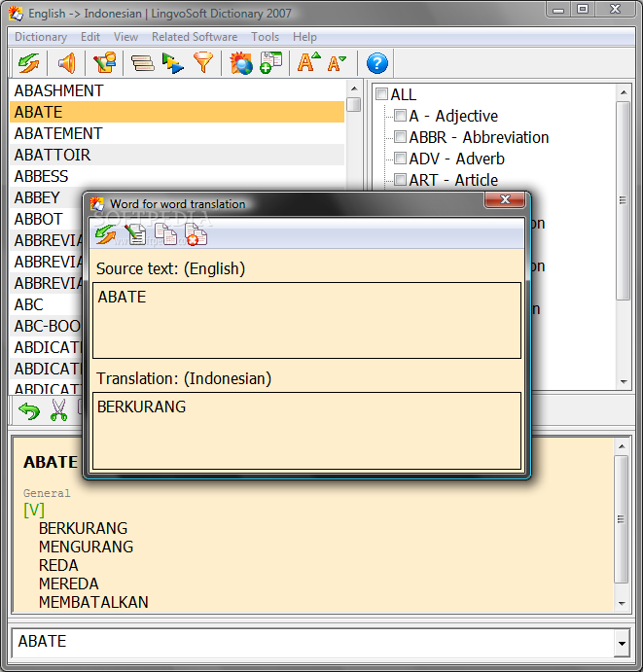Click the orange speaker pronounce icon
Image resolution: width=643 pixels, height=672 pixels.
click(67, 63)
